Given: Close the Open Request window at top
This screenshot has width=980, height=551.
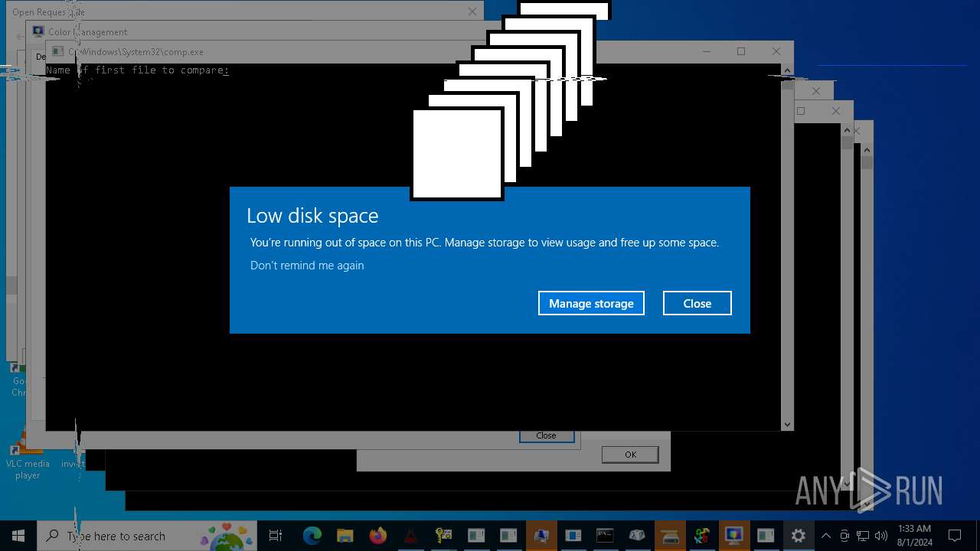Looking at the screenshot, I should [472, 11].
